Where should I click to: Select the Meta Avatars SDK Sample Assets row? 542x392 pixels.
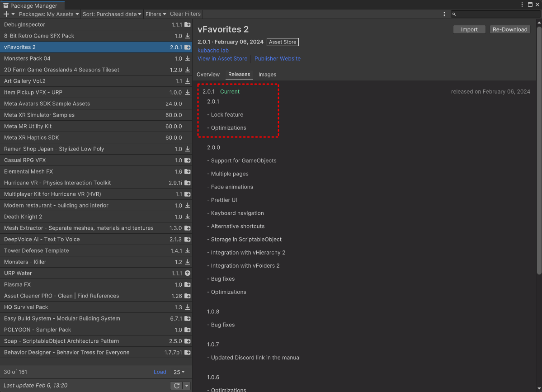pyautogui.click(x=96, y=104)
